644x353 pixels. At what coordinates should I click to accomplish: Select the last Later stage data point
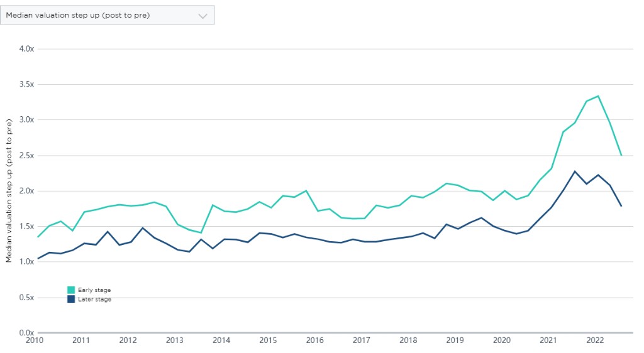click(621, 206)
